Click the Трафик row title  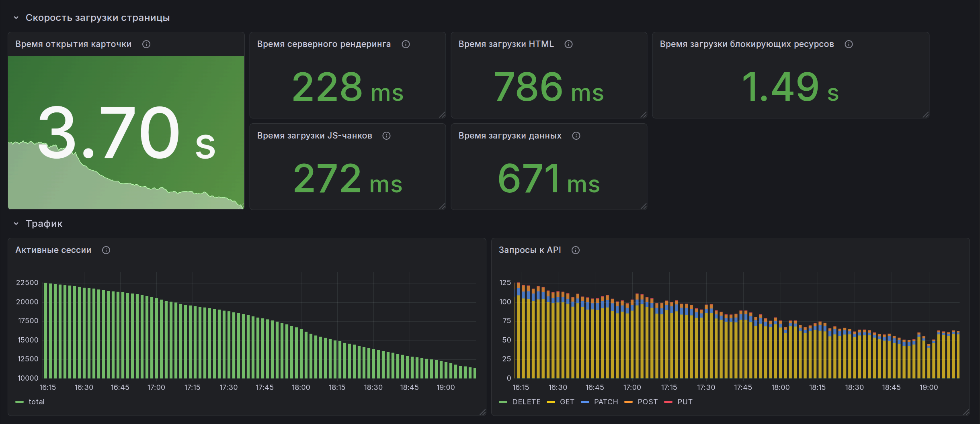coord(44,224)
